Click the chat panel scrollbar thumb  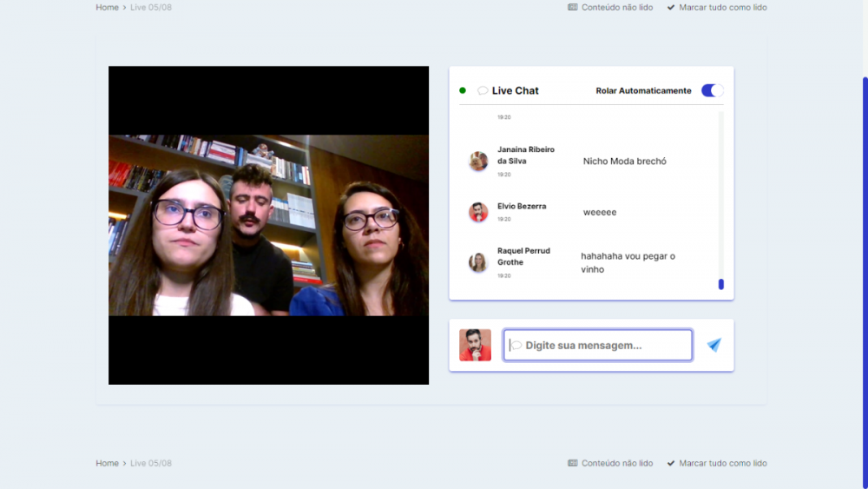tap(721, 284)
